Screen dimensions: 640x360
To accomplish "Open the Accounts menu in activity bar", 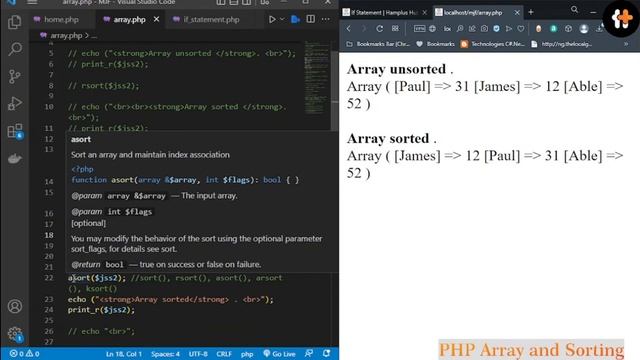I will click(x=15, y=306).
